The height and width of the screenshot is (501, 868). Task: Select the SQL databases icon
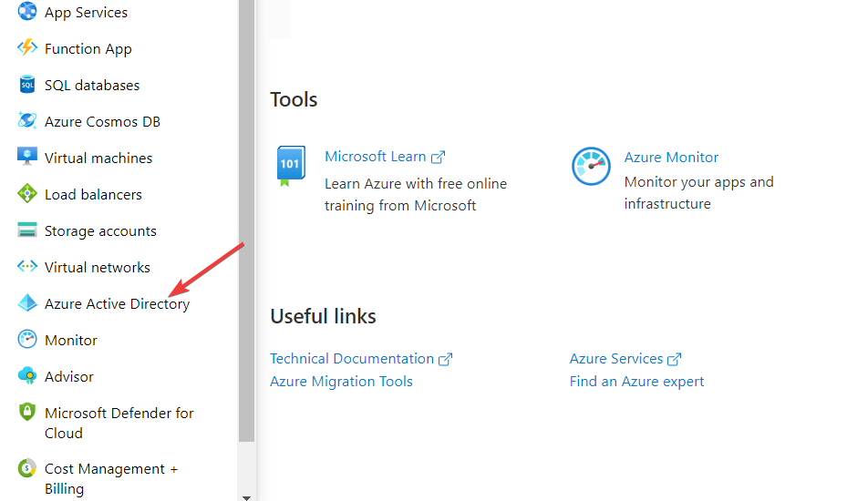tap(27, 85)
